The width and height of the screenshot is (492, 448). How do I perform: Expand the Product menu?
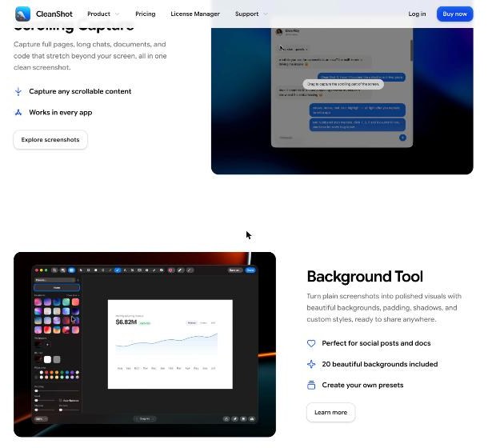(x=103, y=14)
